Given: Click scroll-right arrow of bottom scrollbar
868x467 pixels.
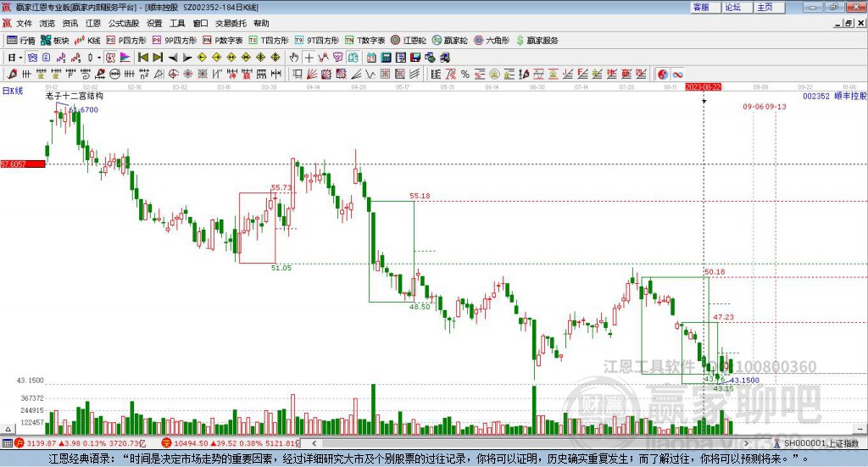Looking at the screenshot, I should 746,443.
